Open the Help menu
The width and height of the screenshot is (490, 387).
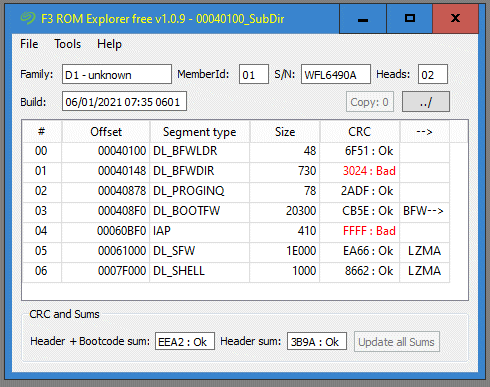coord(109,44)
